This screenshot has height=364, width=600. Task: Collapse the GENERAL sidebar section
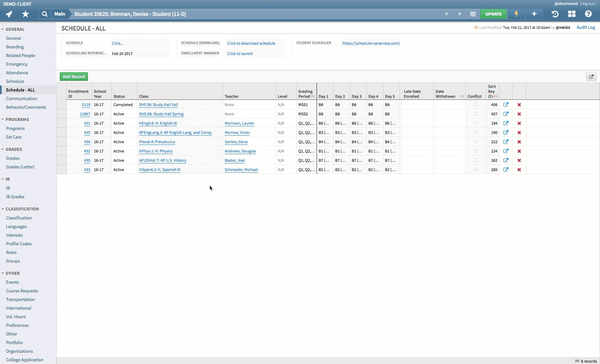tap(3, 29)
